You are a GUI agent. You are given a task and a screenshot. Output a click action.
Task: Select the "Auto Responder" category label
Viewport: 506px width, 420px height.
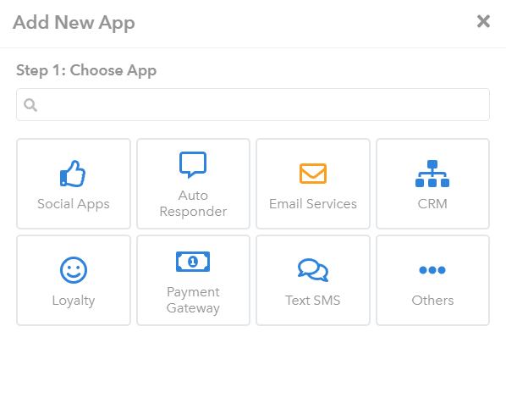pos(193,204)
